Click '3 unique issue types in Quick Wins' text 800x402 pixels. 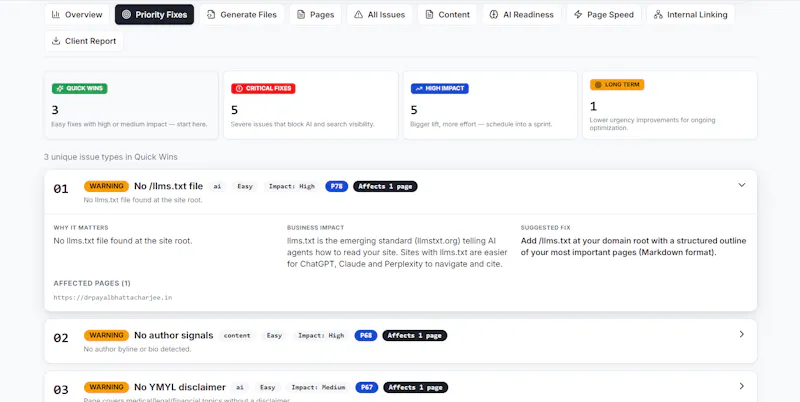coord(111,157)
